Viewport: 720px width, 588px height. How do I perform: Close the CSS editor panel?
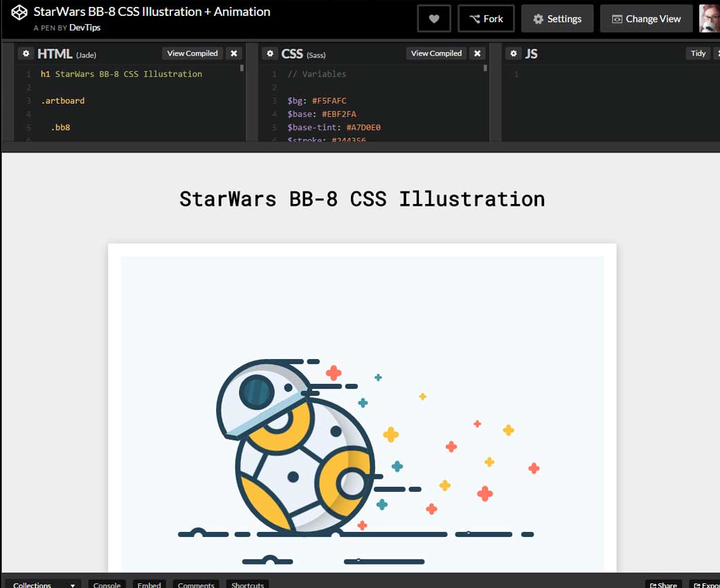click(x=478, y=53)
